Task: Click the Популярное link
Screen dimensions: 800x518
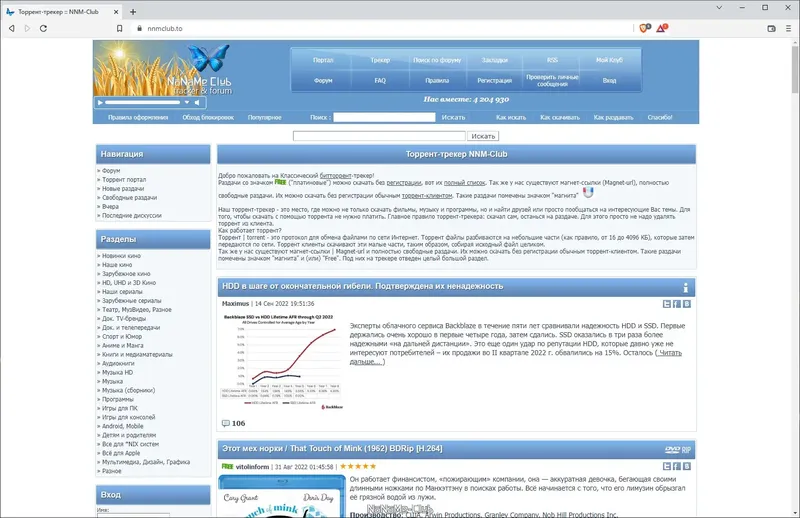Action: [x=264, y=117]
